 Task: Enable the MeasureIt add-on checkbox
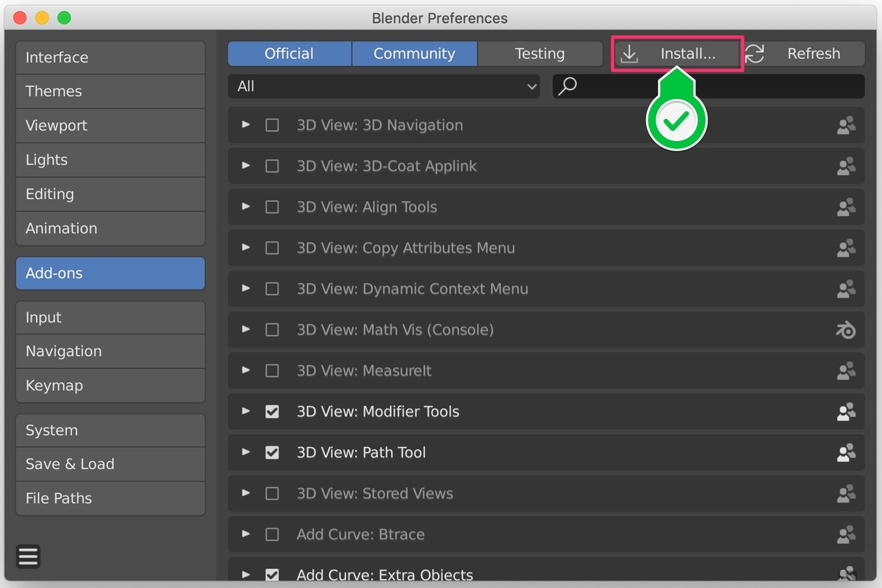point(272,370)
